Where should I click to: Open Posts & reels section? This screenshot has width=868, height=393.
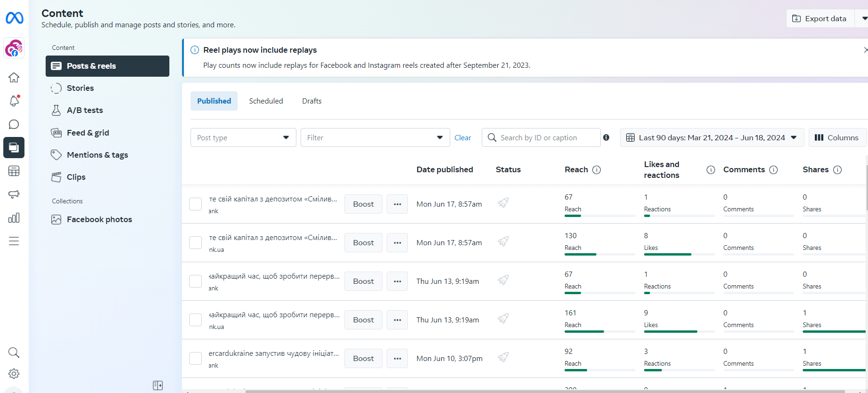point(107,66)
